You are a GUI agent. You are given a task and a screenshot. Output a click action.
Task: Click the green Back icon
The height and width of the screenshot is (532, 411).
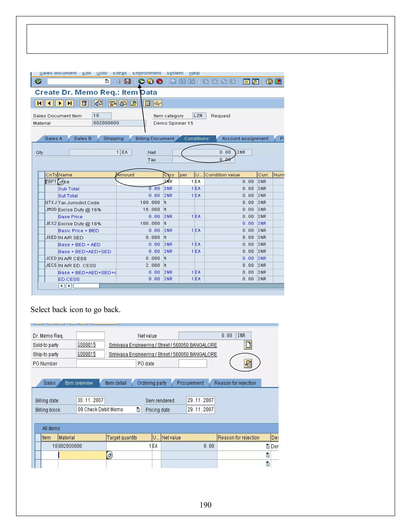click(x=141, y=81)
